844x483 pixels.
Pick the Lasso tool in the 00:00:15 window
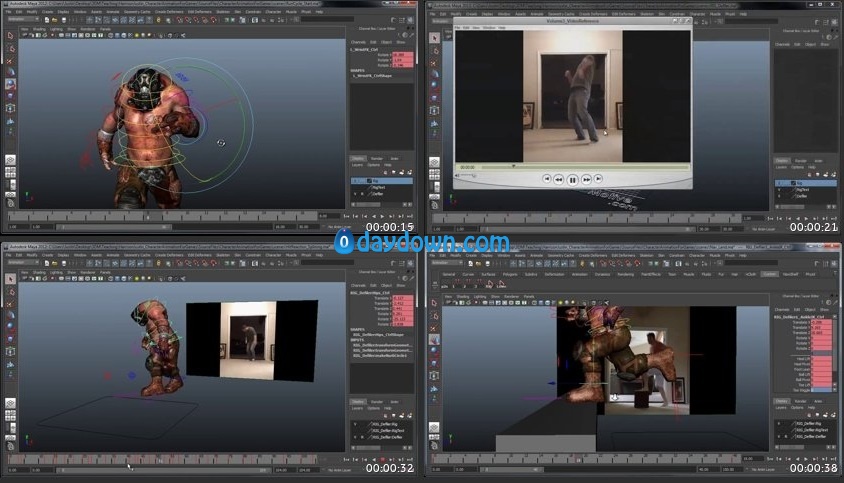[x=10, y=48]
